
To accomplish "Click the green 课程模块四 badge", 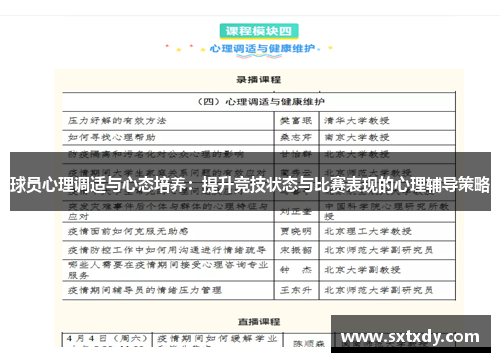I will [259, 31].
